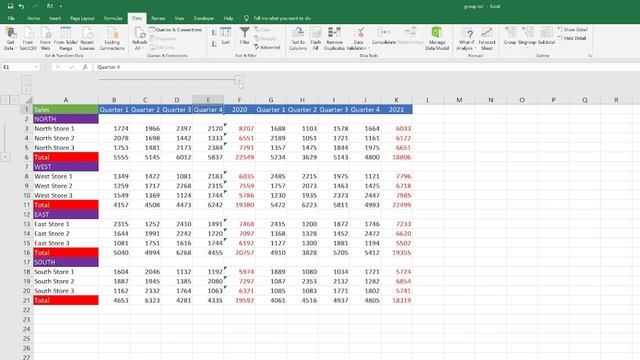
Task: Click cell value 22549 in row 6
Action: tap(240, 157)
